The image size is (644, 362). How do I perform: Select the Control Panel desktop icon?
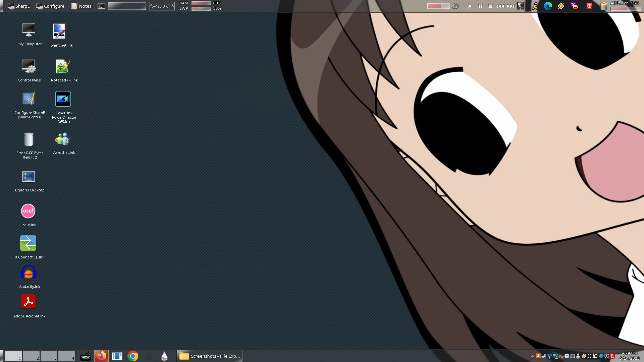pyautogui.click(x=30, y=70)
